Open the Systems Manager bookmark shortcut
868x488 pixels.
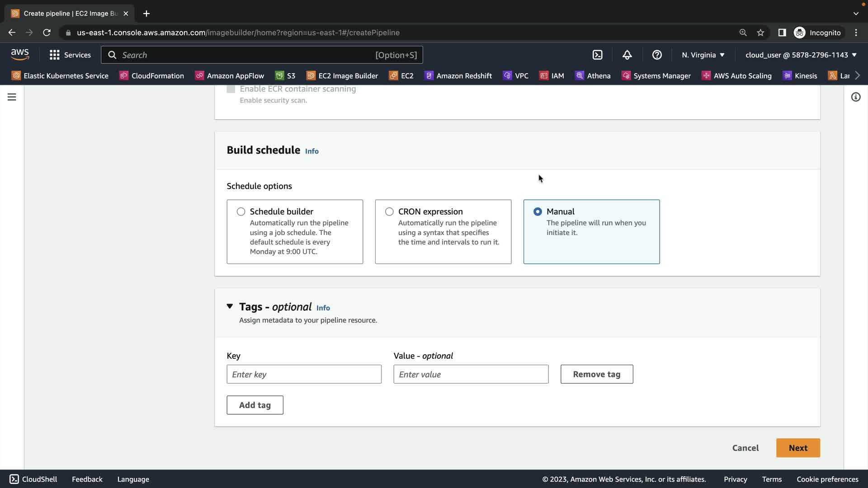pyautogui.click(x=656, y=76)
